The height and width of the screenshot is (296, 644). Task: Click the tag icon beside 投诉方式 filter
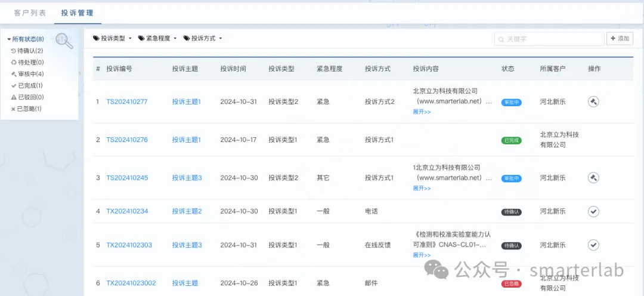pos(187,38)
